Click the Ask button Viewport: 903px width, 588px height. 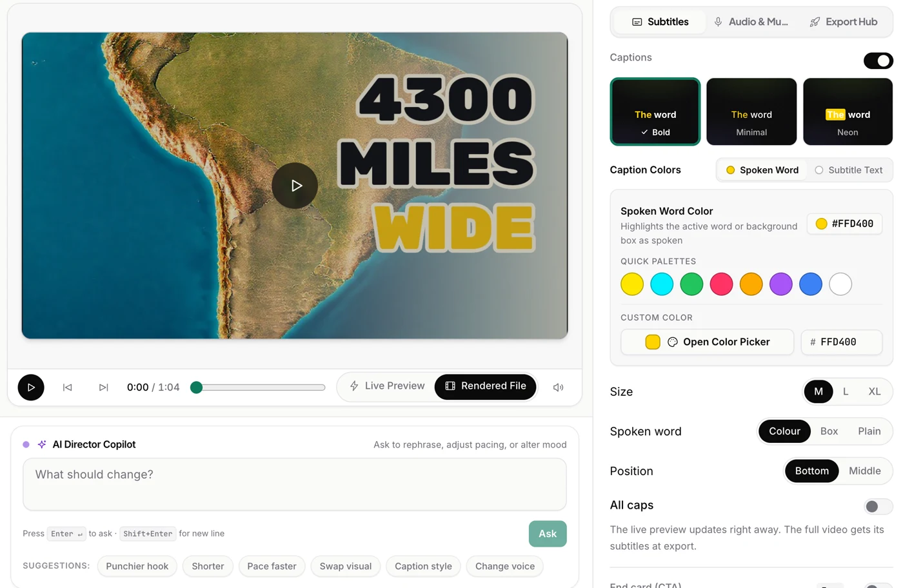548,534
